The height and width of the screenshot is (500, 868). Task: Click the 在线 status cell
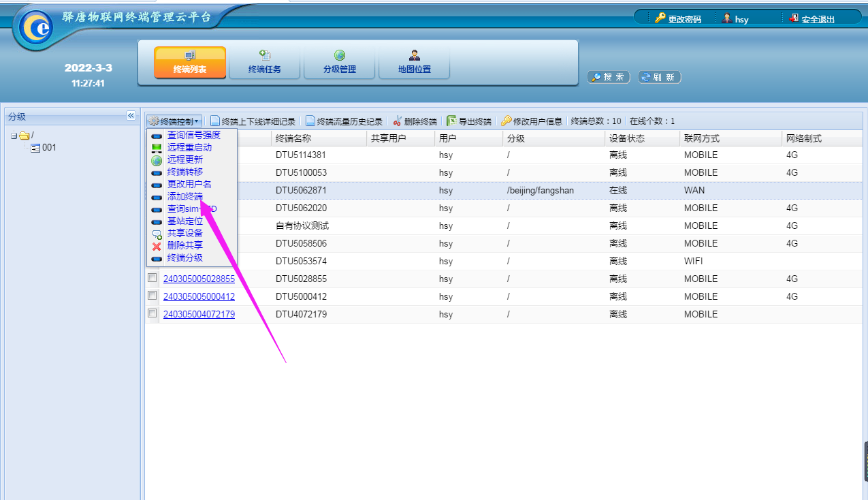click(x=618, y=190)
